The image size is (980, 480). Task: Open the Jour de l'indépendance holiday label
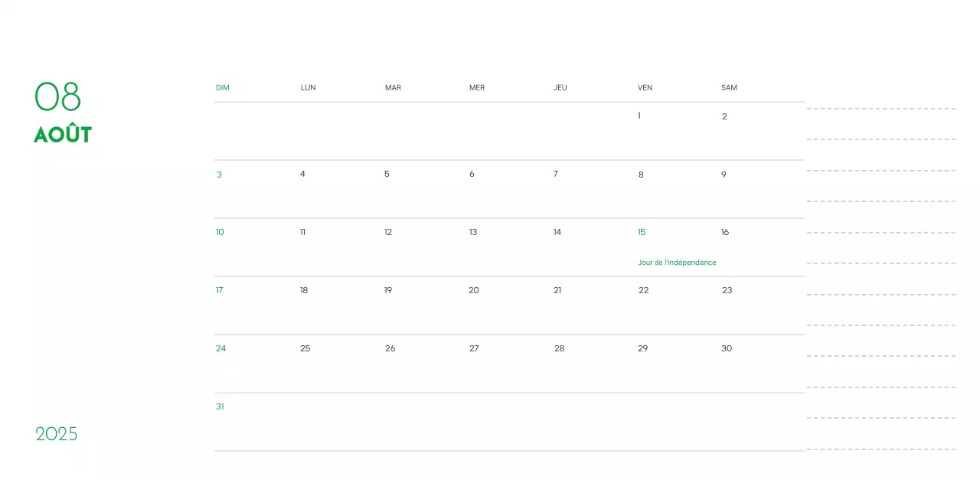677,263
